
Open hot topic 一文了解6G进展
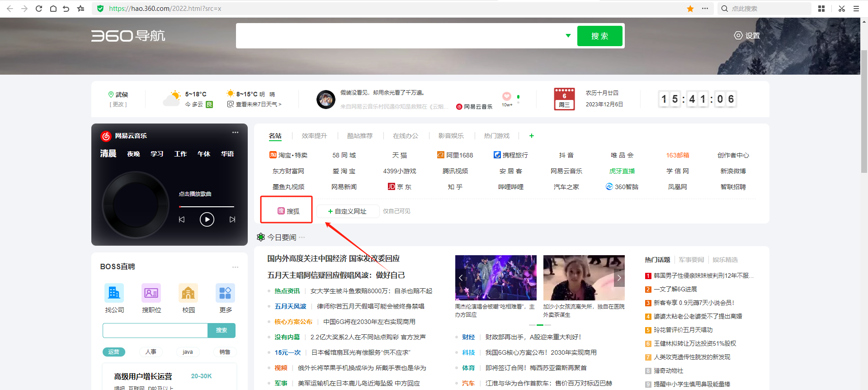coord(675,289)
